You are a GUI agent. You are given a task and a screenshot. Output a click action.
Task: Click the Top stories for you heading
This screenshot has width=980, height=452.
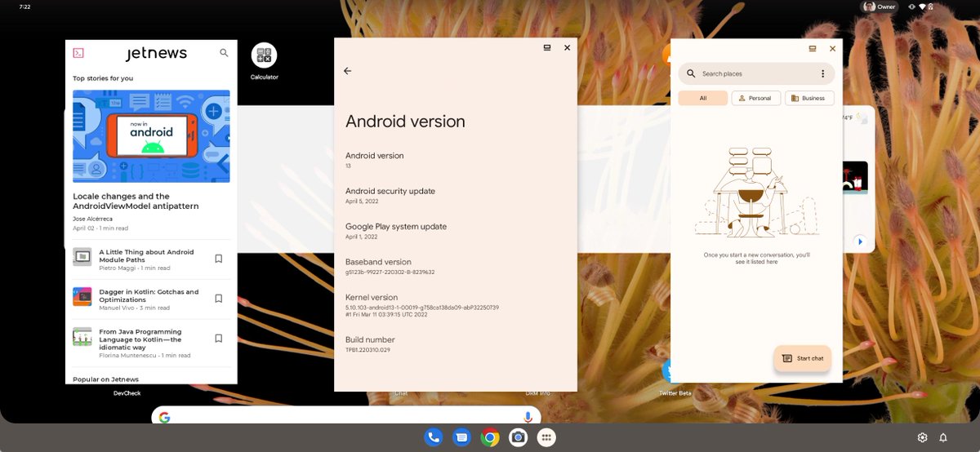click(x=103, y=78)
